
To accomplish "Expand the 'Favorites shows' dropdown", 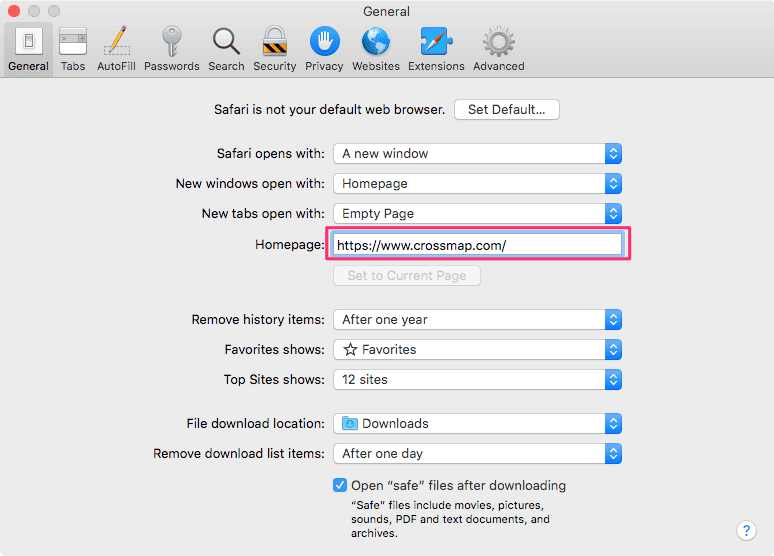I will (x=477, y=350).
